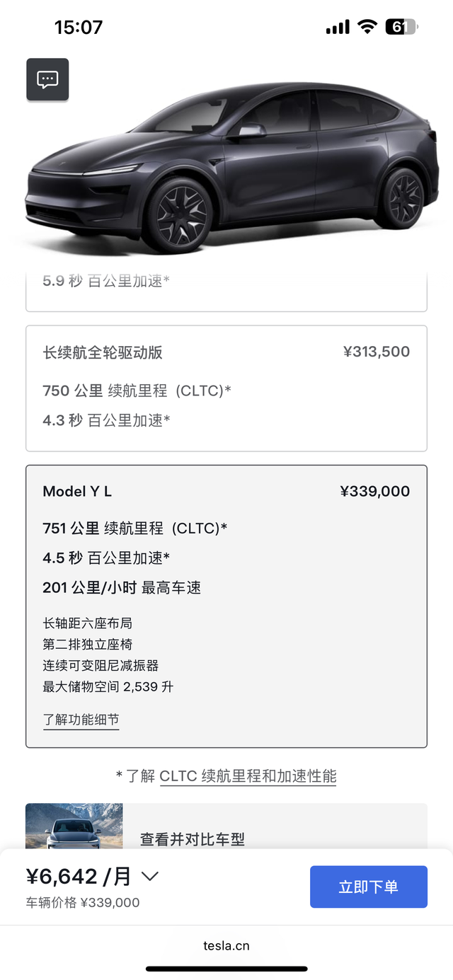The width and height of the screenshot is (453, 980).
Task: Tap the 车辆价格 ¥339,000 text
Action: pos(83,903)
